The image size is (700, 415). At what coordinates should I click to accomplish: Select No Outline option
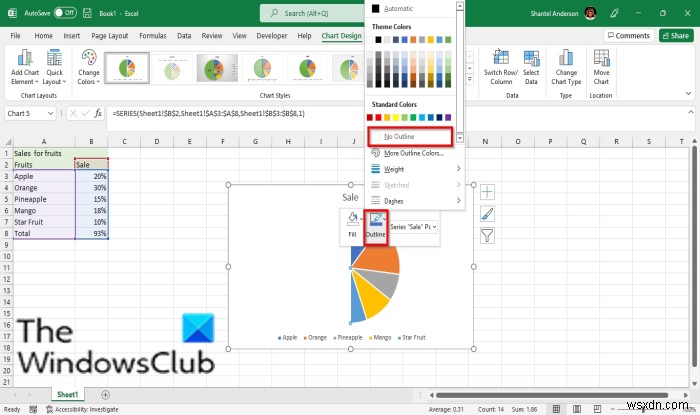pyautogui.click(x=410, y=137)
